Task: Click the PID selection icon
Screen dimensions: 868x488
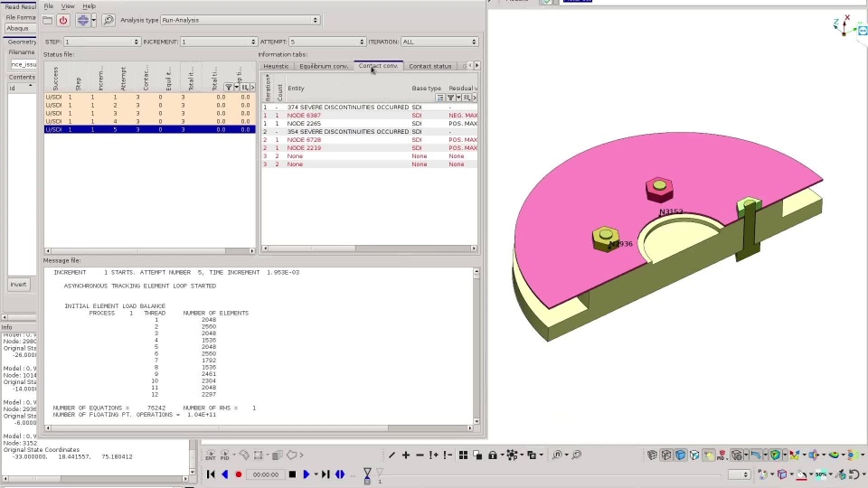Action: (225, 455)
